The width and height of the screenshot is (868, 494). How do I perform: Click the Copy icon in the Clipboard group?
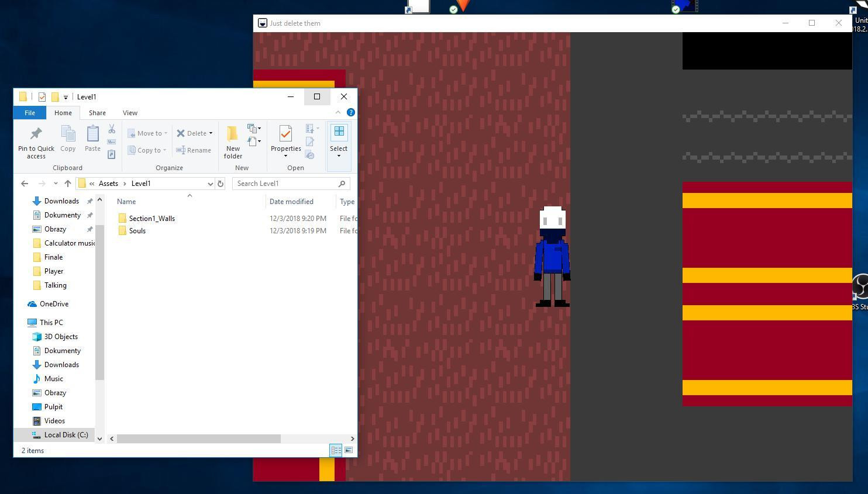tap(68, 139)
